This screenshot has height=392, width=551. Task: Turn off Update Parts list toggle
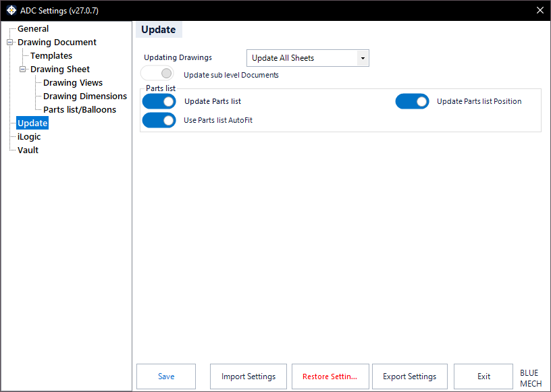coord(159,101)
